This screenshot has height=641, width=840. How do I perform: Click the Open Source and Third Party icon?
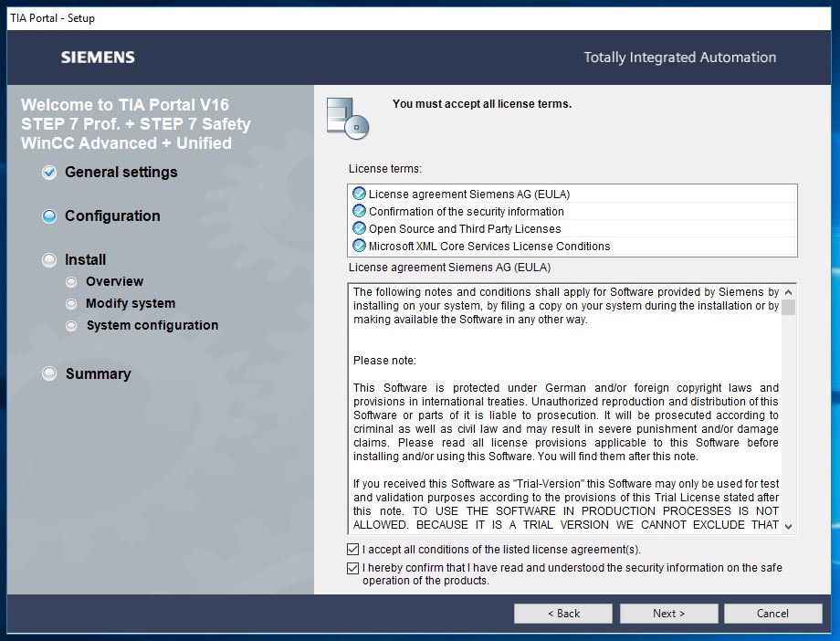[x=359, y=228]
